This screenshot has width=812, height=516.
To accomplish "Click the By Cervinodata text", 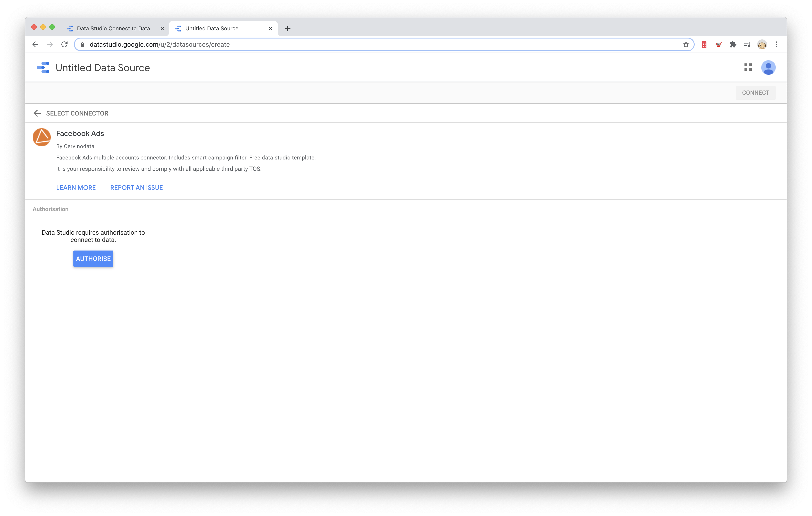I will coord(75,146).
